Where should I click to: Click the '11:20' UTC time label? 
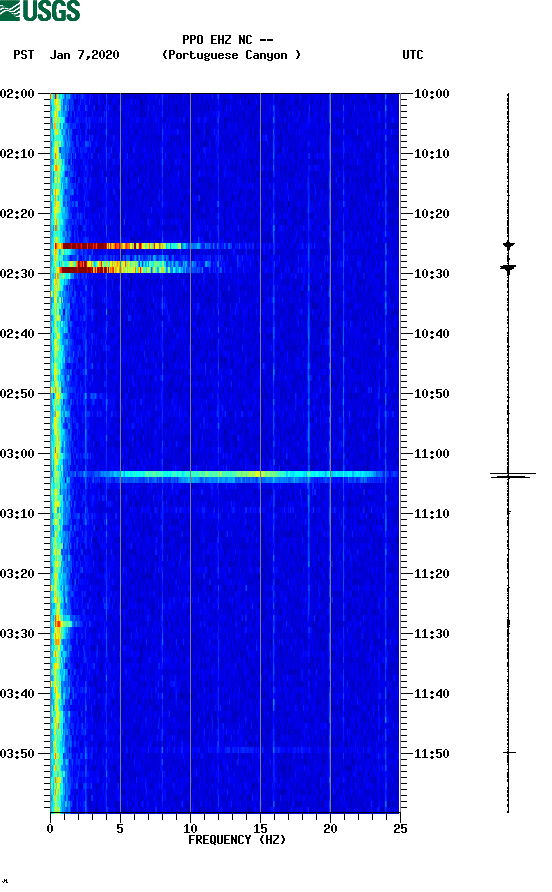(x=432, y=574)
